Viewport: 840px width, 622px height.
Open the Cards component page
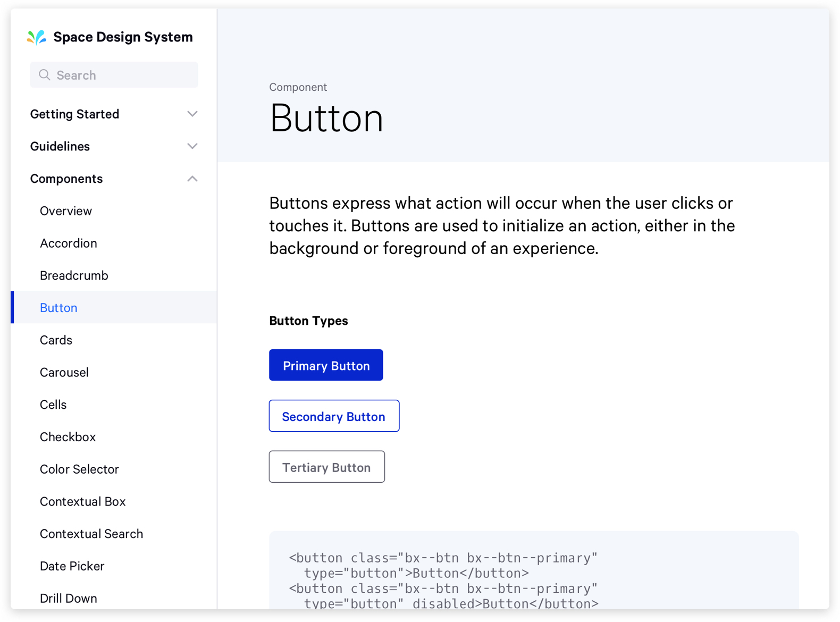(56, 340)
